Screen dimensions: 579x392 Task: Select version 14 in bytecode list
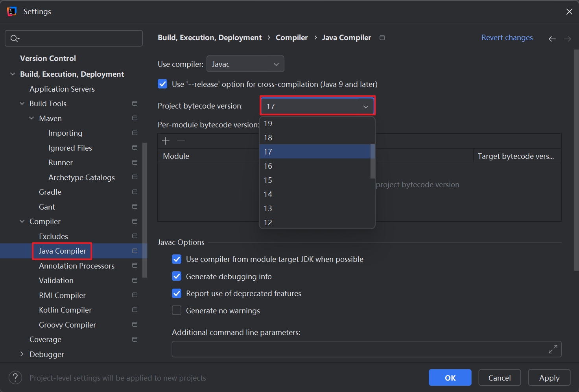pyautogui.click(x=315, y=194)
